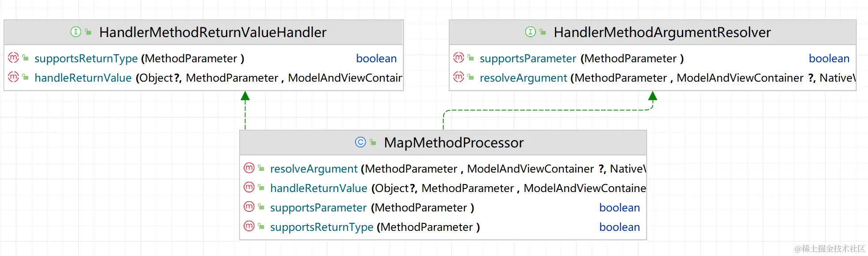This screenshot has height=256, width=868.
Task: Click the method icon next to supportsReturnType in MapMethodProcessor
Action: pos(249,226)
